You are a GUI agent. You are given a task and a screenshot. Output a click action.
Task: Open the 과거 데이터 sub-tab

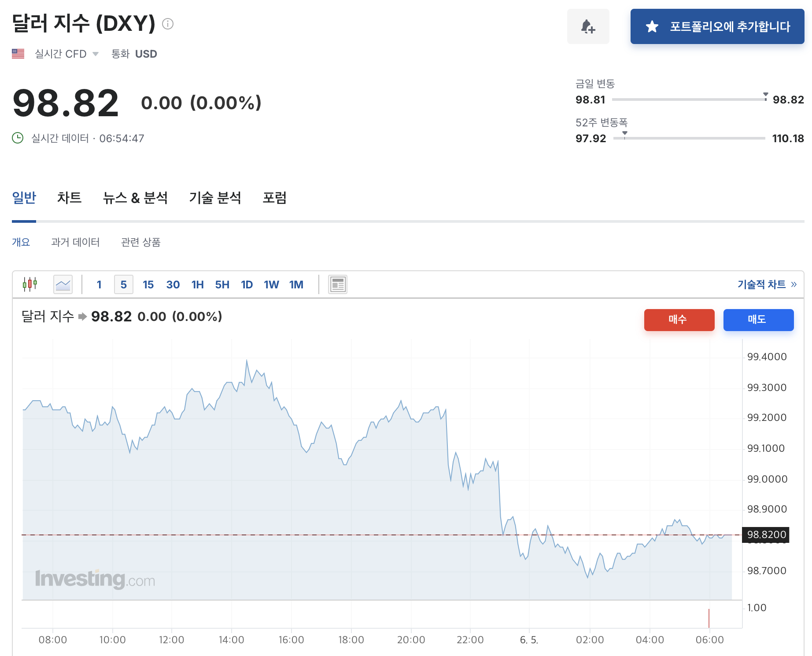pos(75,242)
